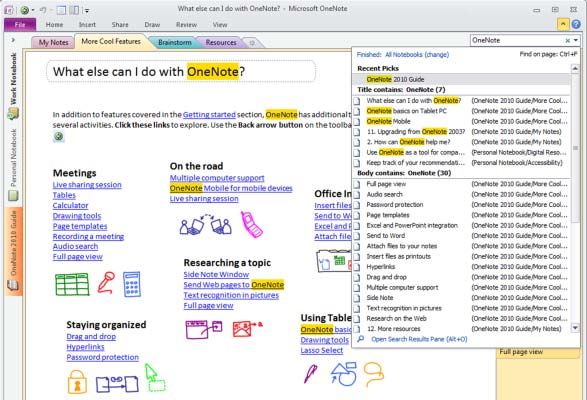The height and width of the screenshot is (400, 587).
Task: Click the green table drawing under Meetings
Action: click(x=72, y=284)
